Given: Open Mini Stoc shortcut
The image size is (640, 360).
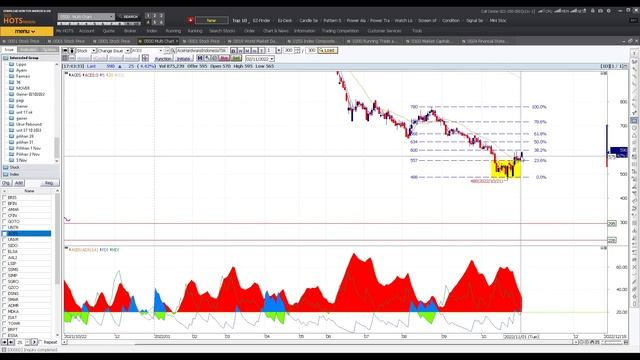Looking at the screenshot, I should point(498,20).
